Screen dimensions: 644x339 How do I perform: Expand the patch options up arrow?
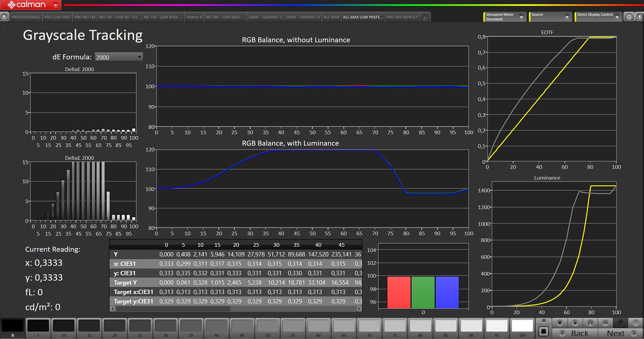coord(543,321)
